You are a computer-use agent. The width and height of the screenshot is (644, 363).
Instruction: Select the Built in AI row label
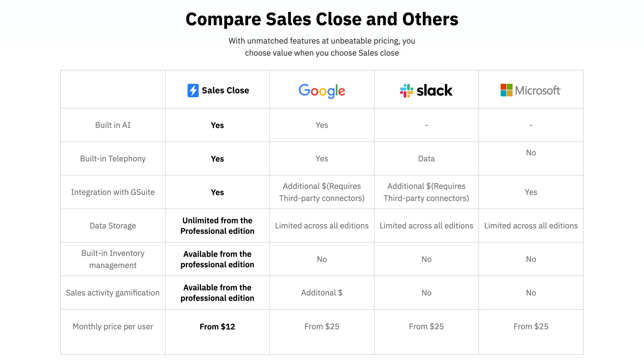point(113,125)
